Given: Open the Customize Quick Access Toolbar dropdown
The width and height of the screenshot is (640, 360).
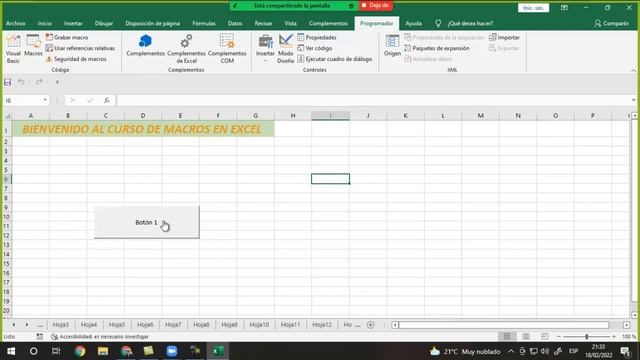Looking at the screenshot, I should (x=57, y=82).
